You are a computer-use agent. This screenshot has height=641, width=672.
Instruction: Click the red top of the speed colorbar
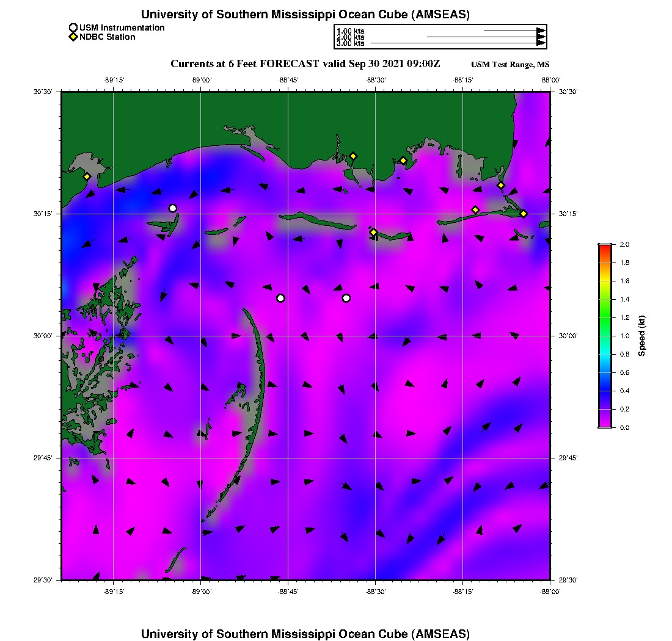point(605,247)
